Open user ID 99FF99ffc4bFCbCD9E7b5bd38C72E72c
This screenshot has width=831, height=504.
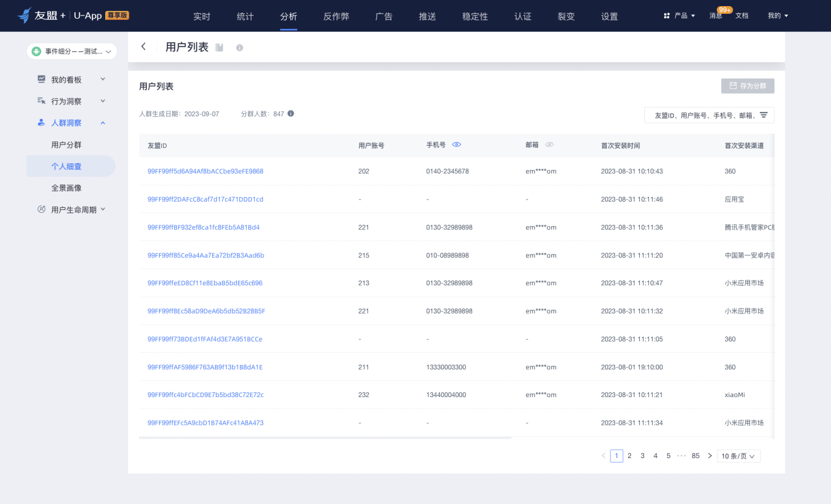click(206, 395)
